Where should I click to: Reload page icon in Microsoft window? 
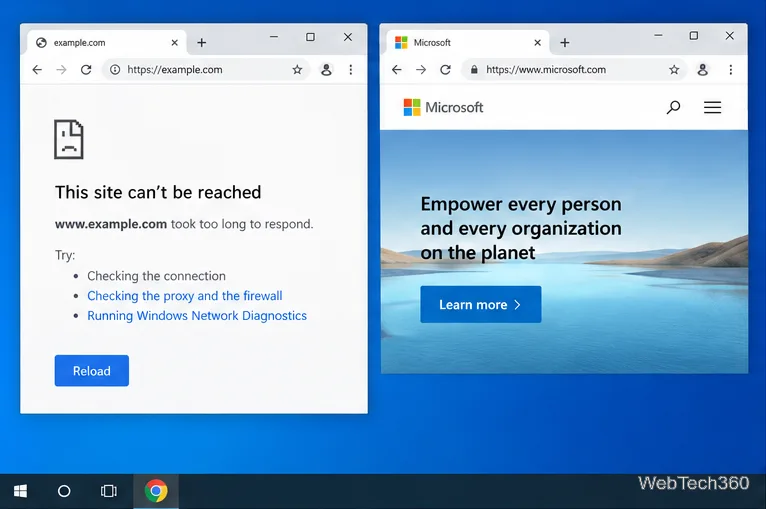pyautogui.click(x=445, y=70)
